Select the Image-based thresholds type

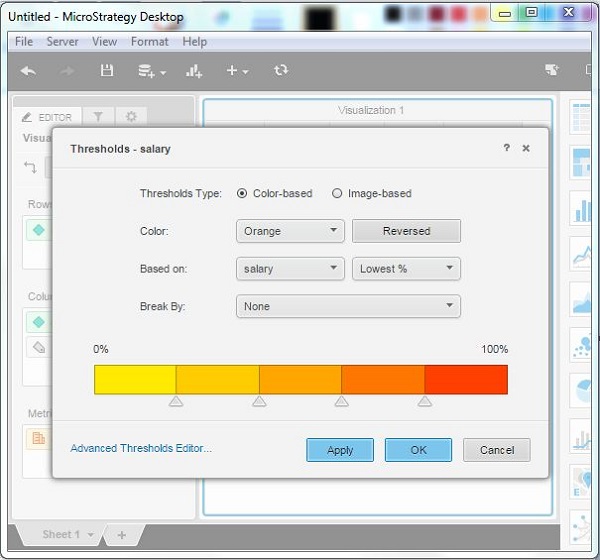337,194
